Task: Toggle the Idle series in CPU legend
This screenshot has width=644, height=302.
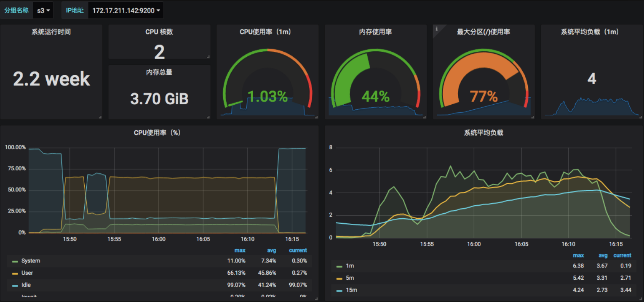Action: pyautogui.click(x=26, y=285)
